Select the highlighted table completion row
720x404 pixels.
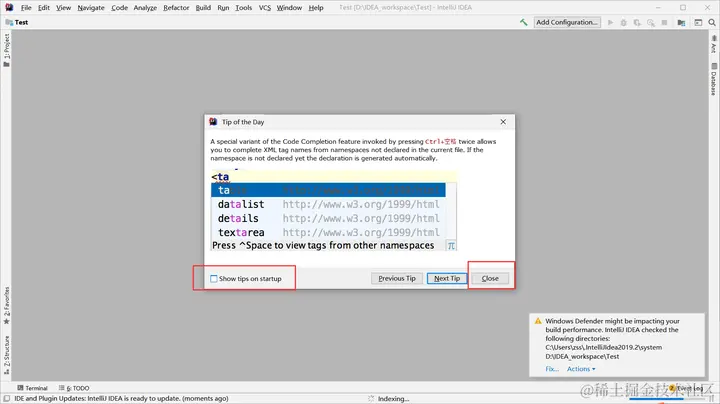328,190
